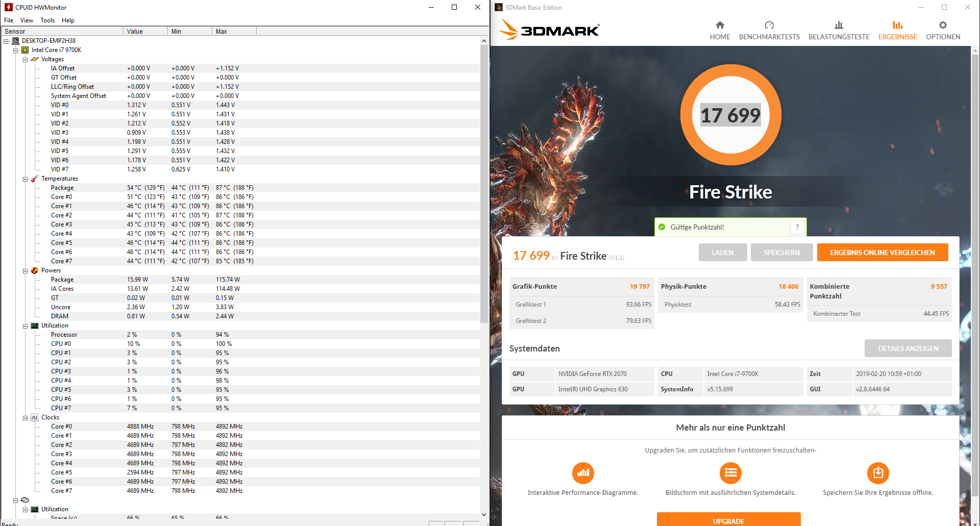Open the HOME icon in 3DMark
This screenshot has width=980, height=526.
click(720, 25)
